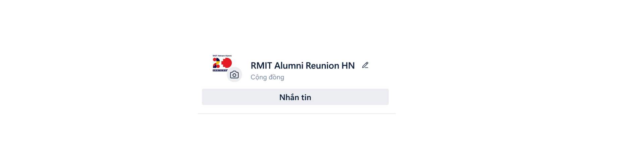Click the pencil edit icon beside page name
This screenshot has width=644, height=151.
click(x=365, y=65)
